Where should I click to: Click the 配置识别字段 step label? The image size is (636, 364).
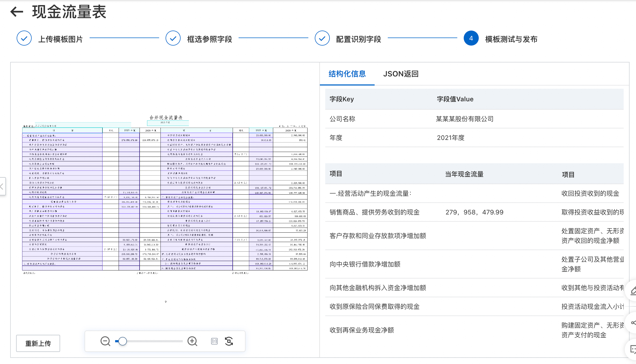[x=359, y=39]
